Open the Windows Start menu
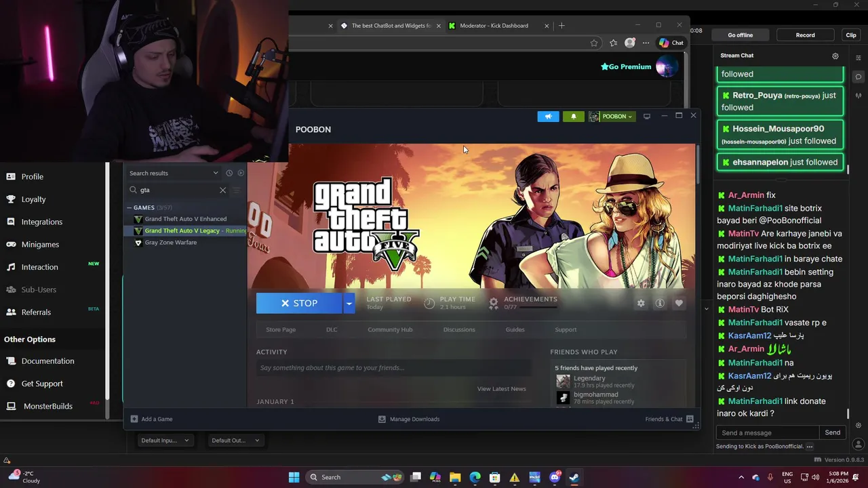This screenshot has width=868, height=488. (x=294, y=477)
